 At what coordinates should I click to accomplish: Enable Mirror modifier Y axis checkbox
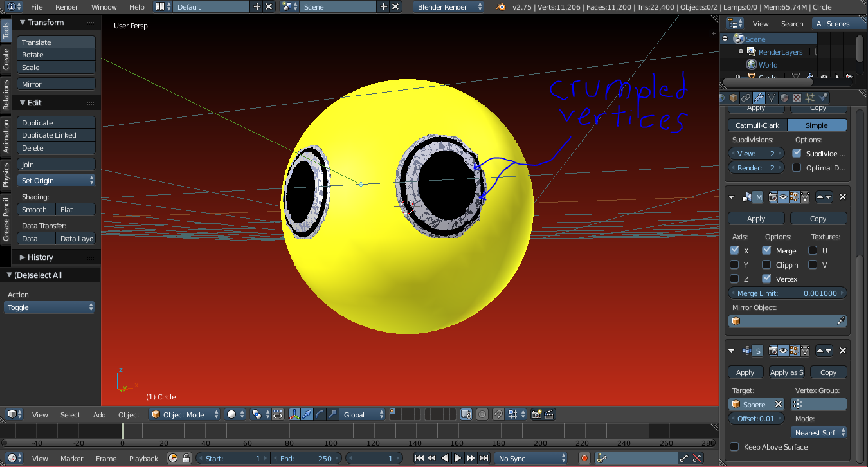coord(734,264)
